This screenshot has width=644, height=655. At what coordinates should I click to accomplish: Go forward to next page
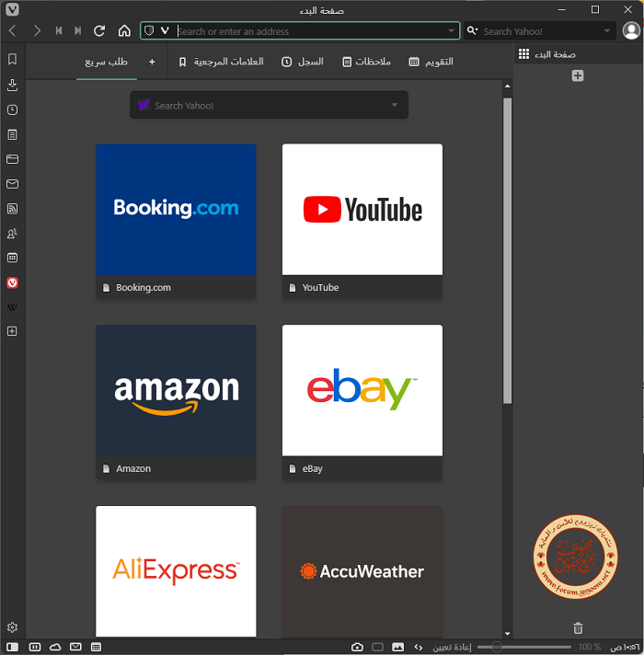37,30
